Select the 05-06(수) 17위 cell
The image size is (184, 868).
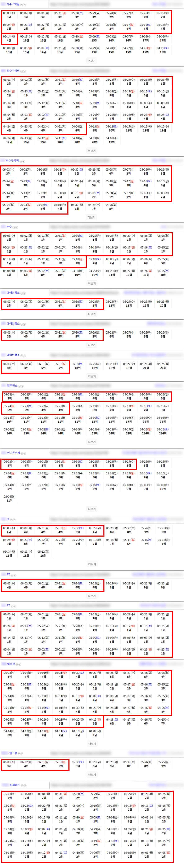(x=145, y=38)
